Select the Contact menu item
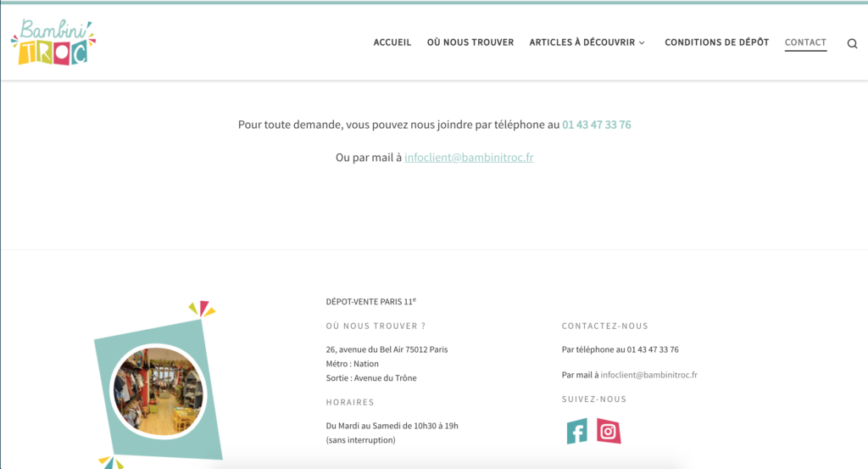Viewport: 868px width, 469px height. 805,42
